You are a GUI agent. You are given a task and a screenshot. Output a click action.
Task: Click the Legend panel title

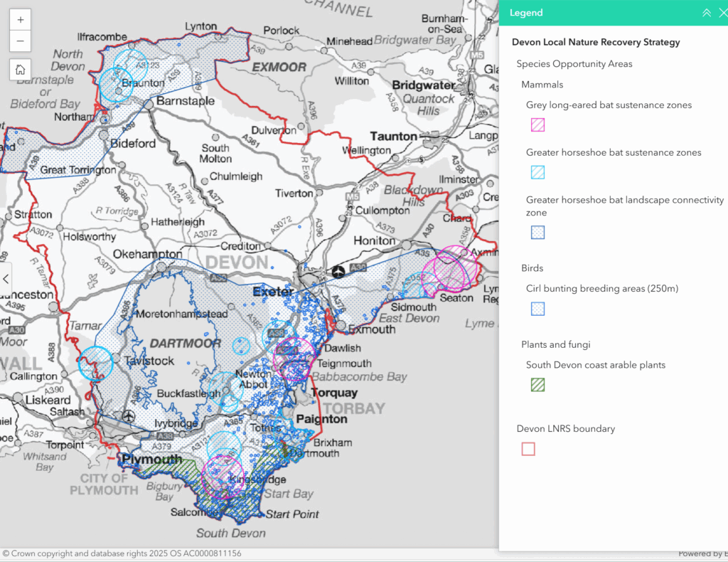(x=526, y=13)
